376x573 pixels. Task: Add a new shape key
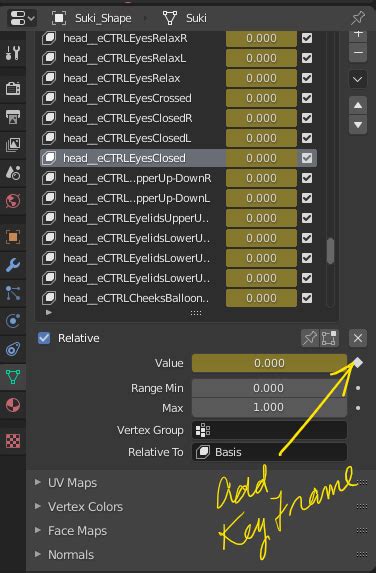coord(358,34)
